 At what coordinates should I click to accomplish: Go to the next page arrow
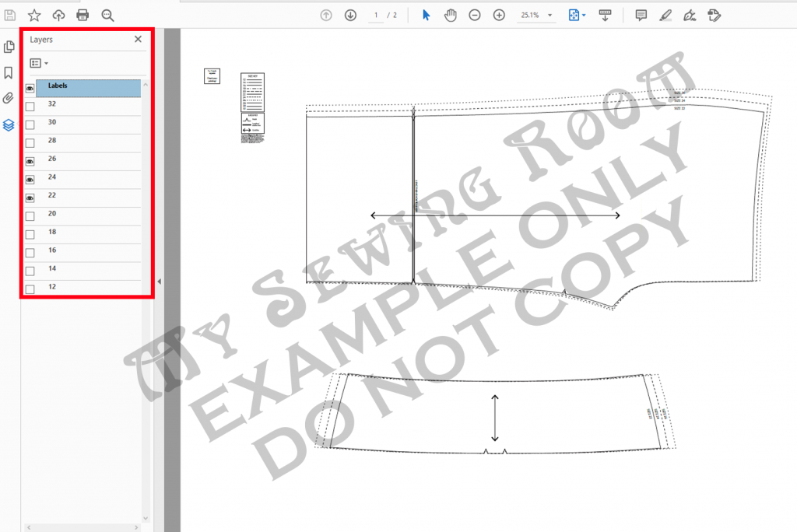click(350, 15)
